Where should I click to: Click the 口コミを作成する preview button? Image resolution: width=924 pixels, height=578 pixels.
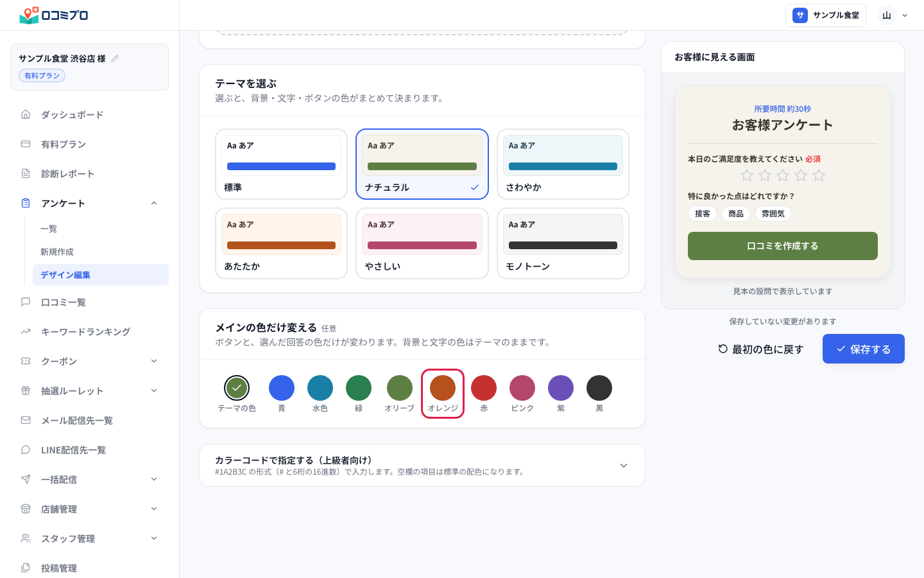783,246
